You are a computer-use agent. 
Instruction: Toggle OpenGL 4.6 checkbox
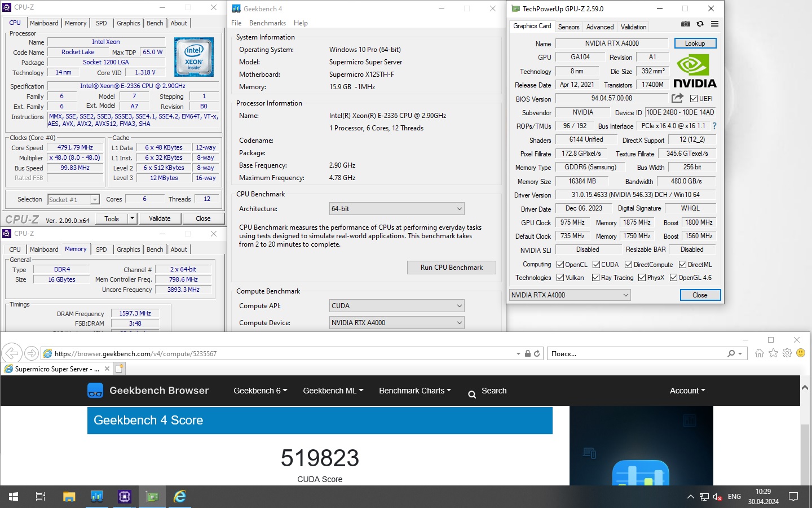click(x=673, y=278)
